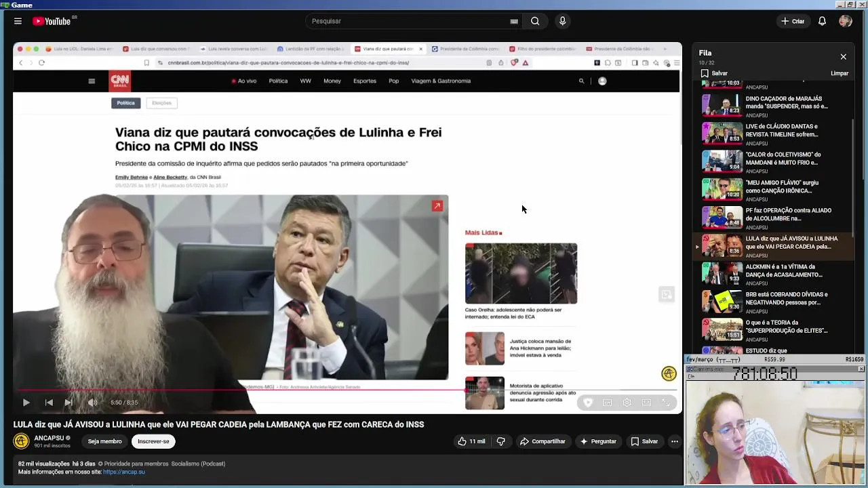This screenshot has height=488, width=868.
Task: Click Seja membro button
Action: coord(104,441)
